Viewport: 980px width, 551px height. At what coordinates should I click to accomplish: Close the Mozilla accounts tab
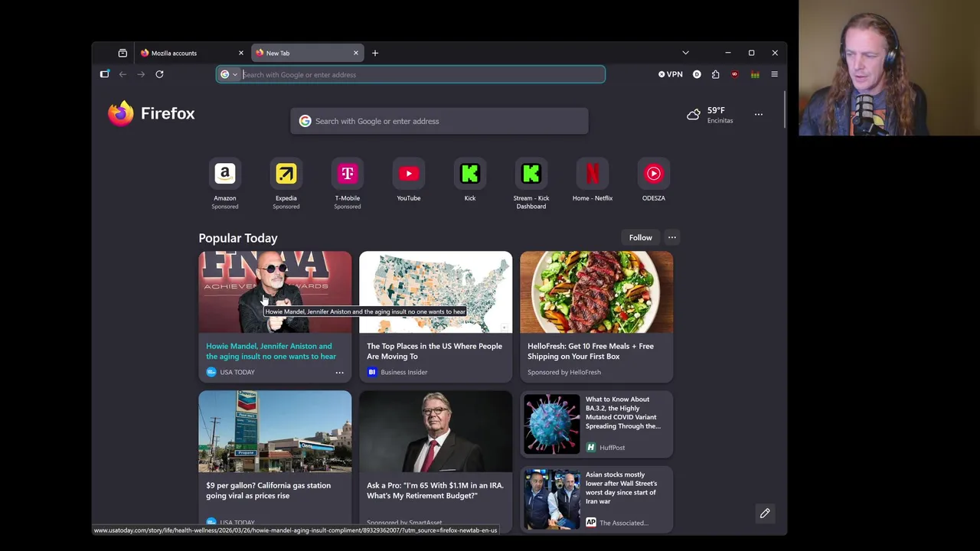(240, 53)
